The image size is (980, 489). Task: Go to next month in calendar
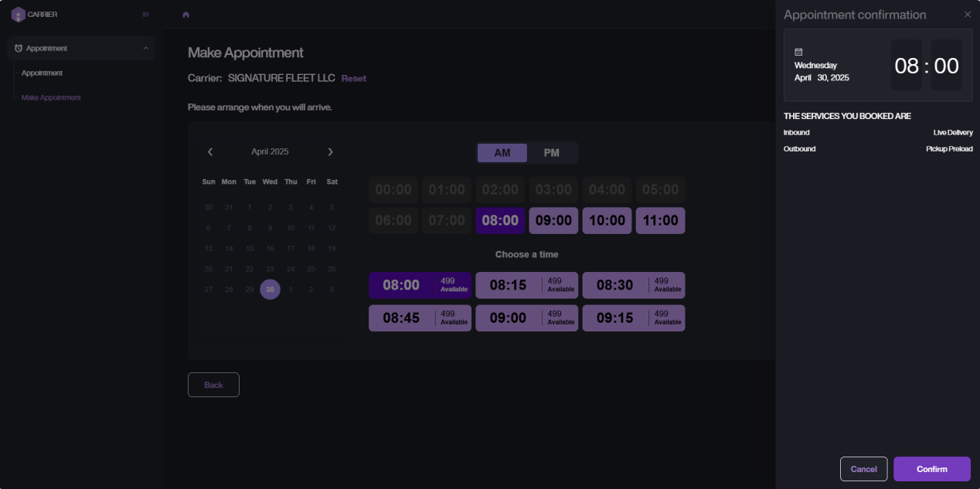click(330, 152)
